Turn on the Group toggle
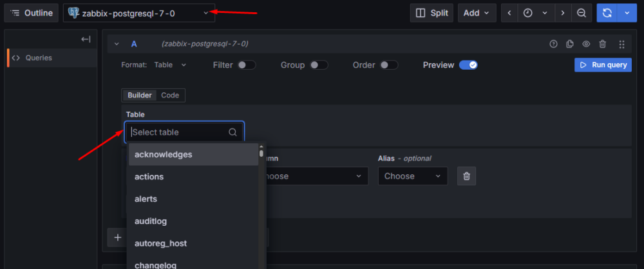Screen dimensions: 644x269 tap(319, 65)
